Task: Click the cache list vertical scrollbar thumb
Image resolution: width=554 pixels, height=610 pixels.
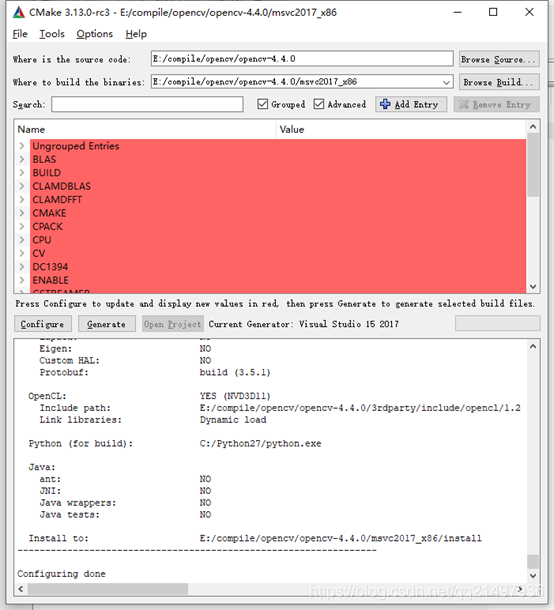Action: (x=533, y=165)
